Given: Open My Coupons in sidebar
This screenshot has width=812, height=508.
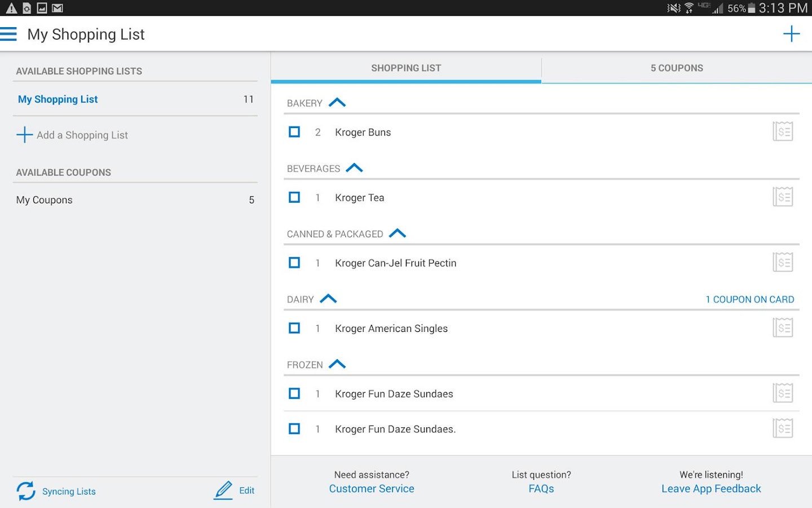Looking at the screenshot, I should (45, 200).
